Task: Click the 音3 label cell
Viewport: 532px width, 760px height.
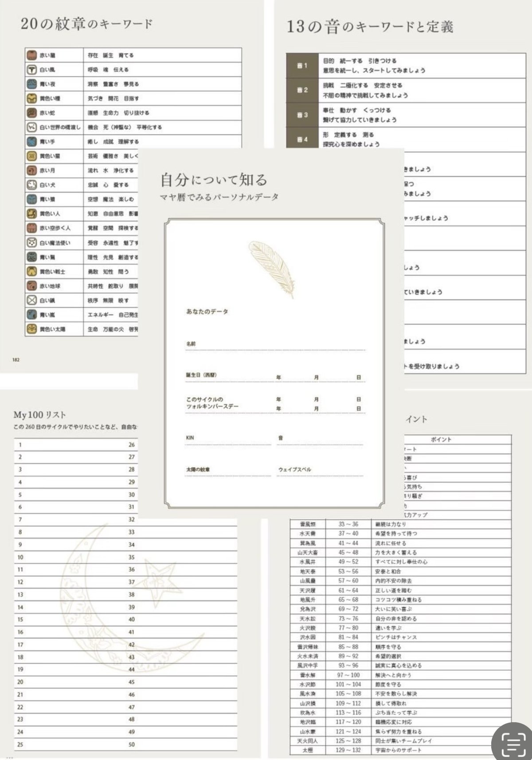Action: pyautogui.click(x=302, y=115)
